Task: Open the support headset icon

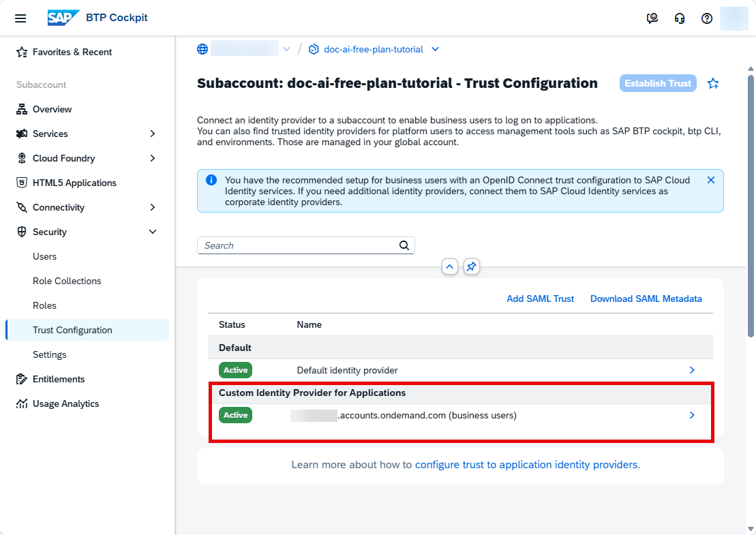Action: [x=680, y=18]
